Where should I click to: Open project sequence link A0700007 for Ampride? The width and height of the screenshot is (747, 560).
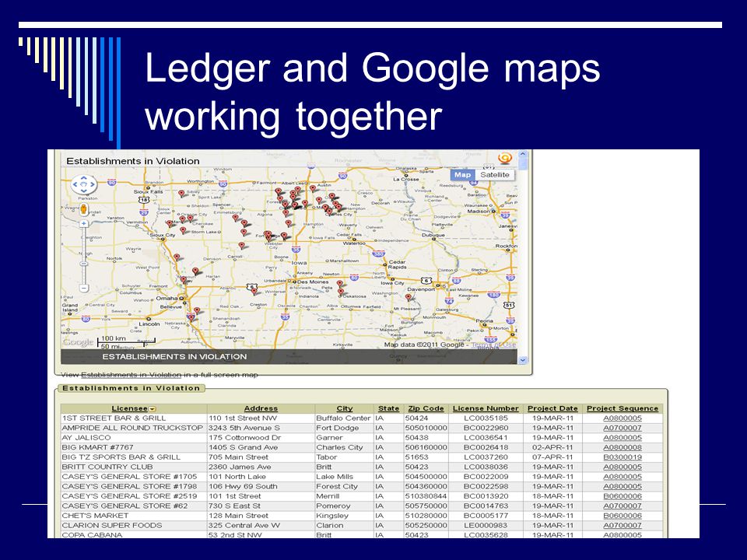tap(622, 428)
